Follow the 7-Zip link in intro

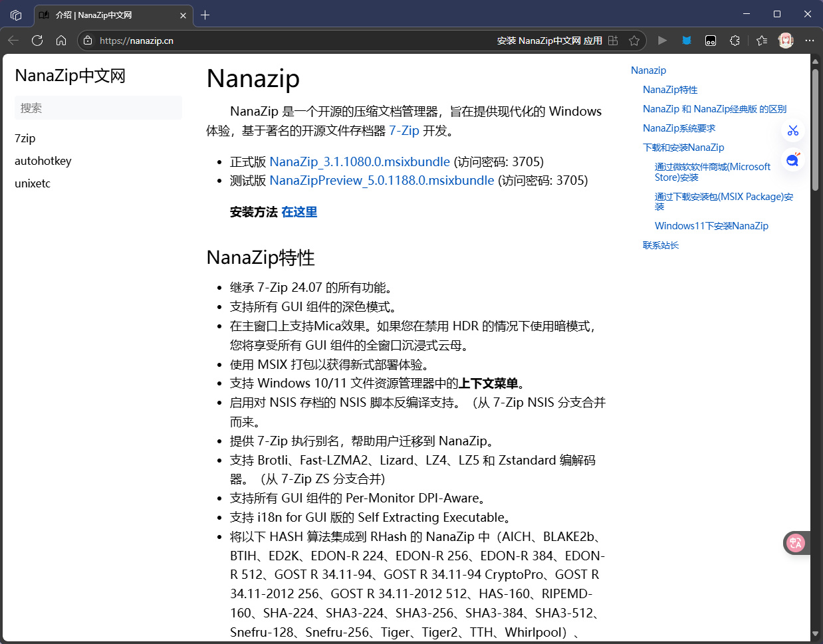404,130
